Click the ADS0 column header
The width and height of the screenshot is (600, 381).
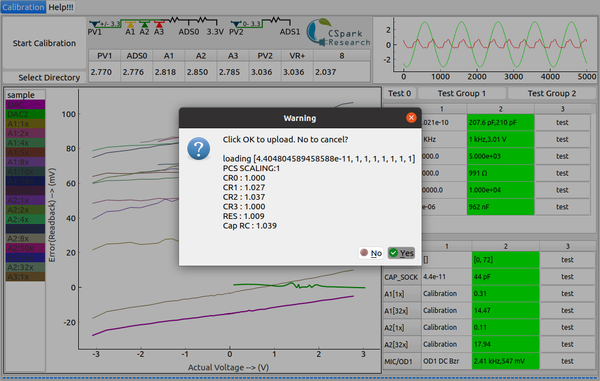point(137,55)
